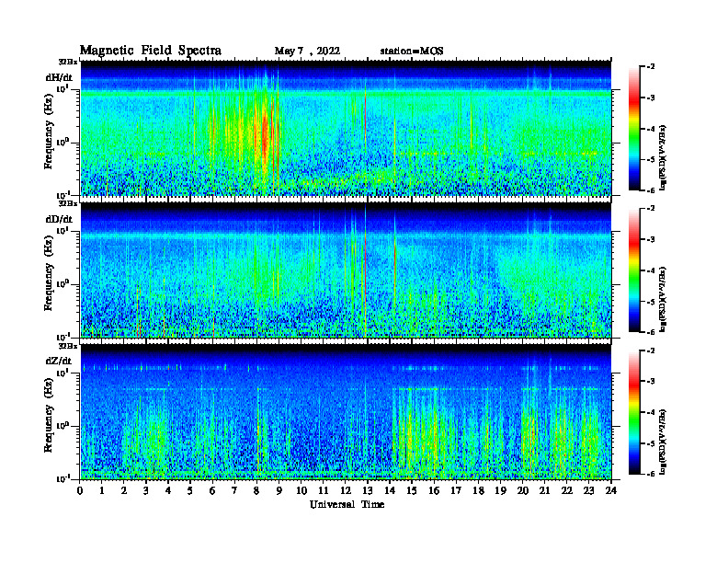Select the dH/dt panel label
The height and width of the screenshot is (563, 728).
pyautogui.click(x=59, y=78)
